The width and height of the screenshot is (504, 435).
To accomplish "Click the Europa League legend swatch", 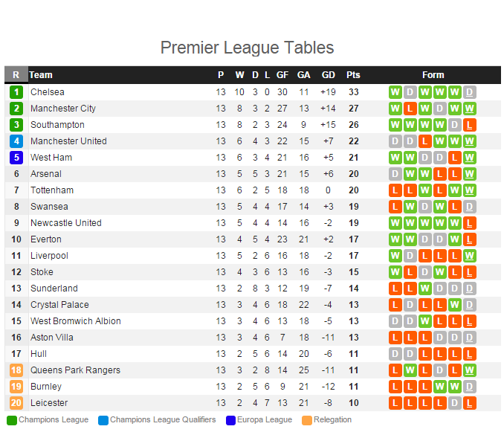I will (x=230, y=420).
